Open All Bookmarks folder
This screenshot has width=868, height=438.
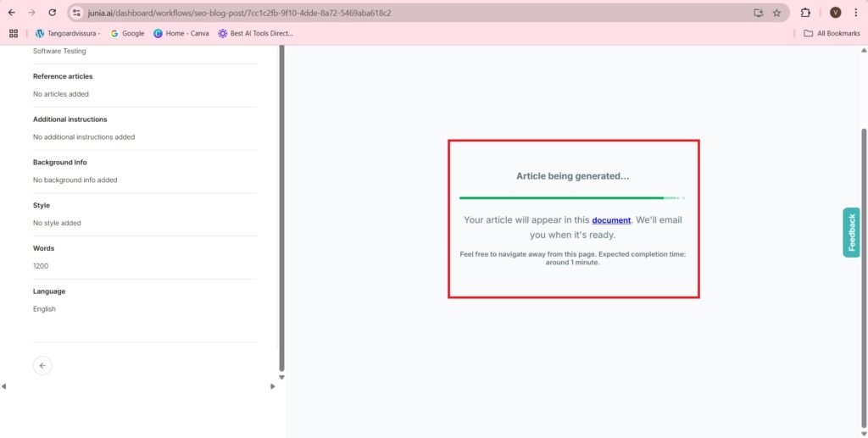(832, 33)
